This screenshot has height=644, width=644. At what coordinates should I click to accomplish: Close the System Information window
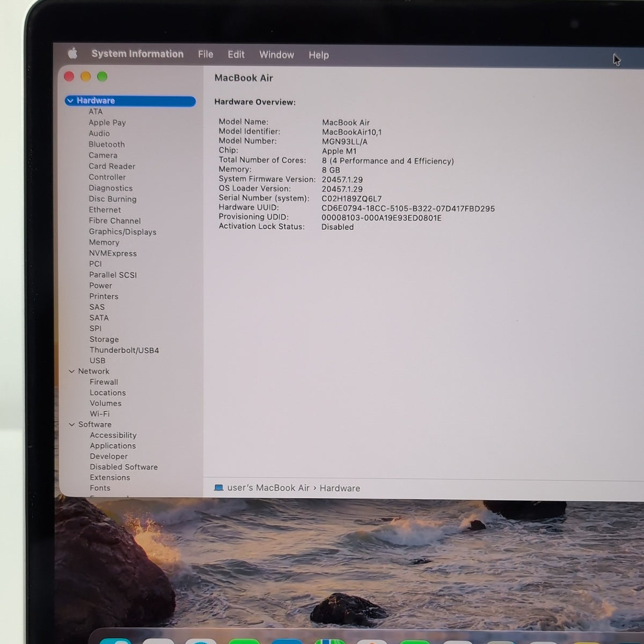pyautogui.click(x=69, y=76)
